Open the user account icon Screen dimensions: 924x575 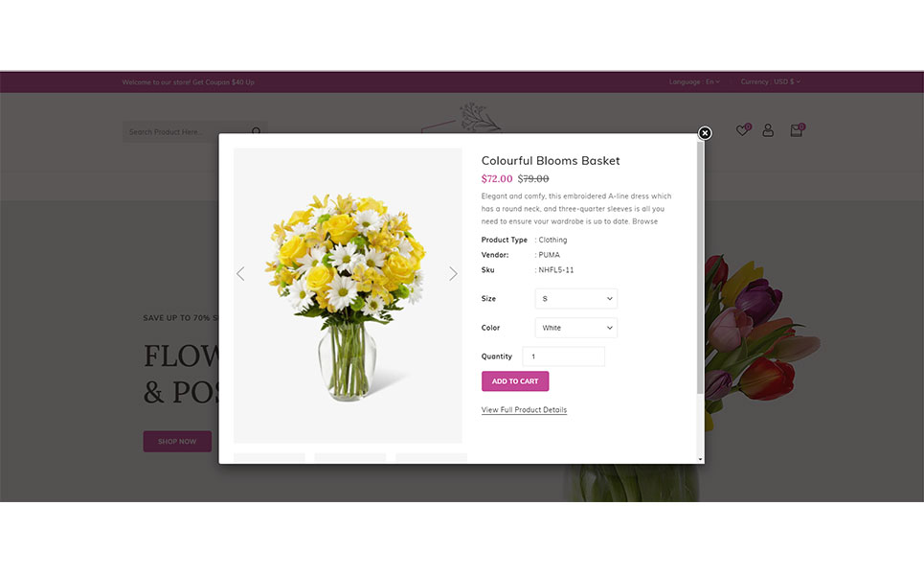(768, 130)
